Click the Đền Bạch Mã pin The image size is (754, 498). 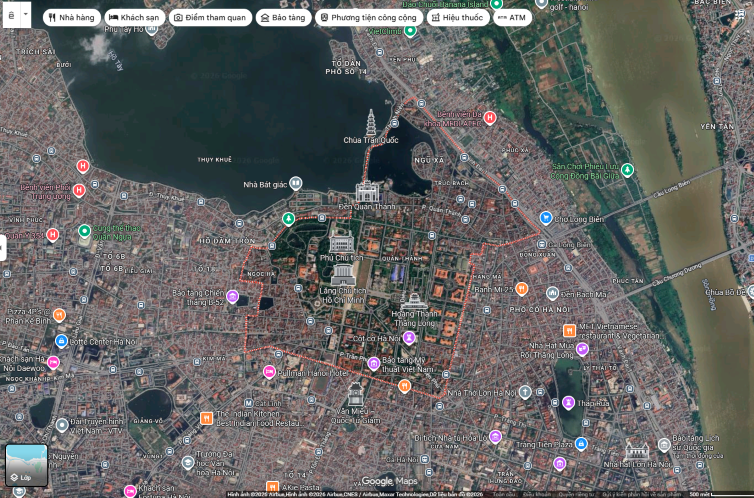point(553,292)
